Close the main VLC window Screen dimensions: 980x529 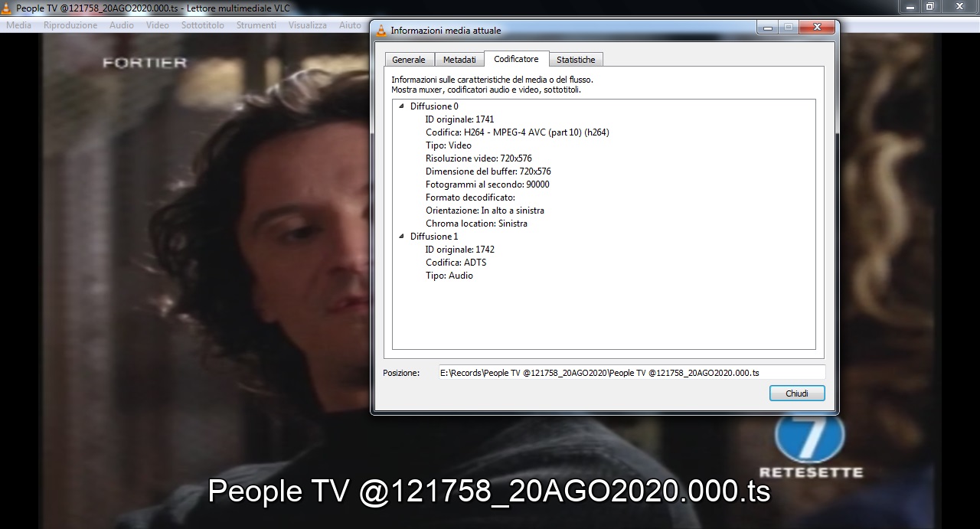point(959,6)
